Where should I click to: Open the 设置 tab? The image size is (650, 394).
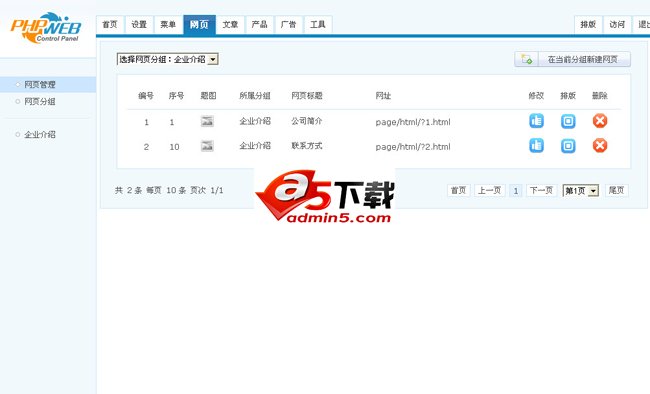tap(139, 24)
